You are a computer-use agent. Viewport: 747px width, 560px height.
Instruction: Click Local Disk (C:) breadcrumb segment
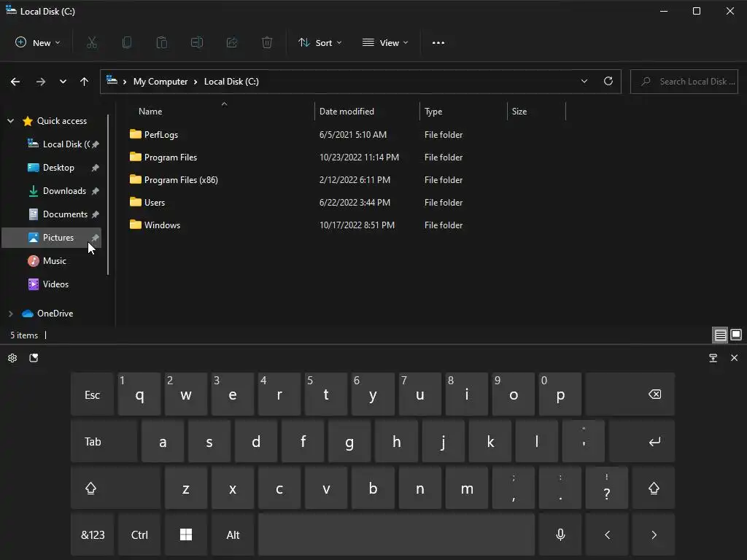point(231,82)
